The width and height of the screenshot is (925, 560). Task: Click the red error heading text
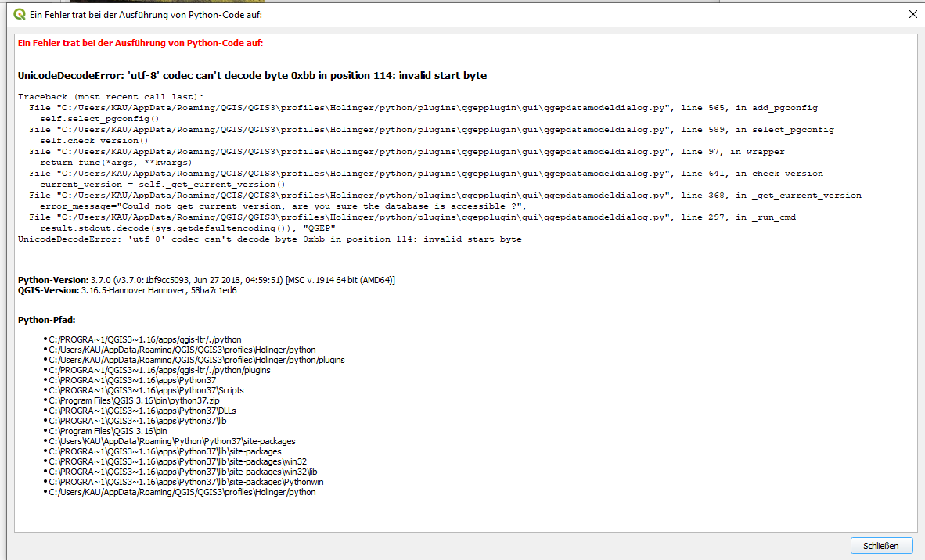coord(140,43)
